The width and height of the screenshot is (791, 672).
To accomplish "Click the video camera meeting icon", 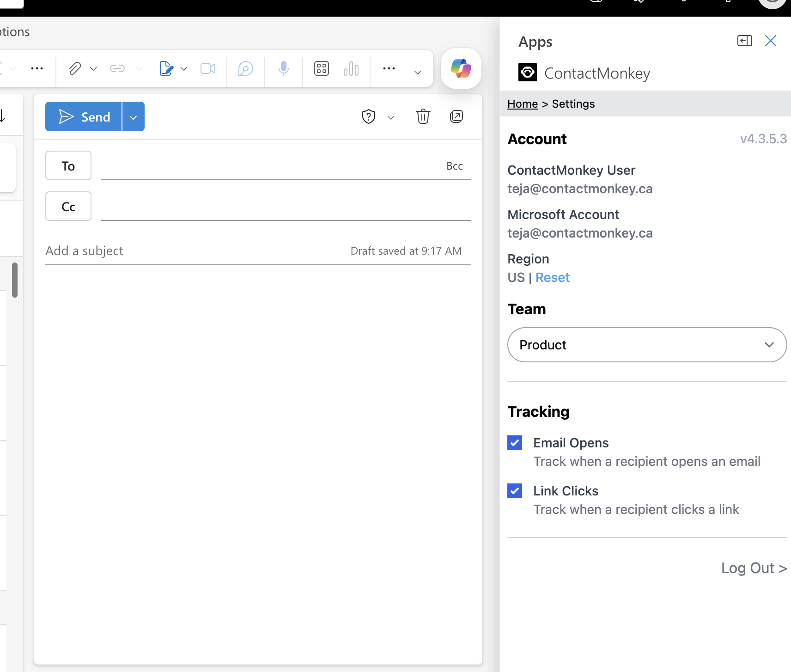I will pos(208,69).
